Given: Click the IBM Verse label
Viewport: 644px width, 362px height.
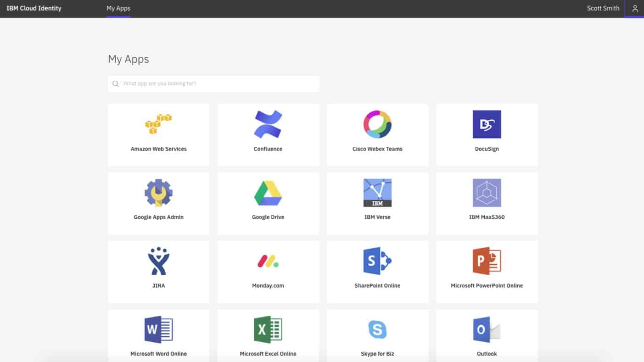Looking at the screenshot, I should pyautogui.click(x=377, y=217).
